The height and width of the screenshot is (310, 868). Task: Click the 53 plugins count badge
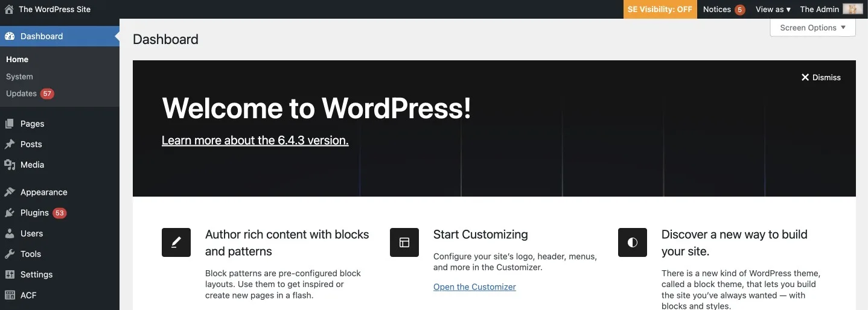(59, 213)
